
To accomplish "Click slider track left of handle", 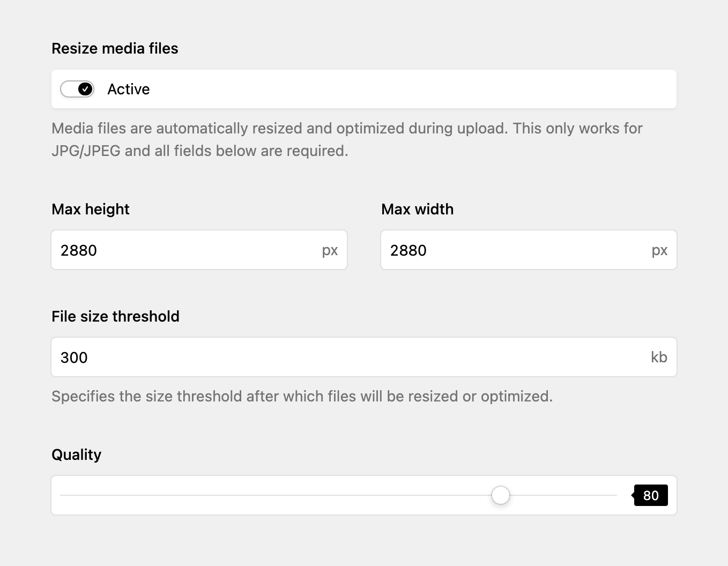I will pyautogui.click(x=276, y=495).
